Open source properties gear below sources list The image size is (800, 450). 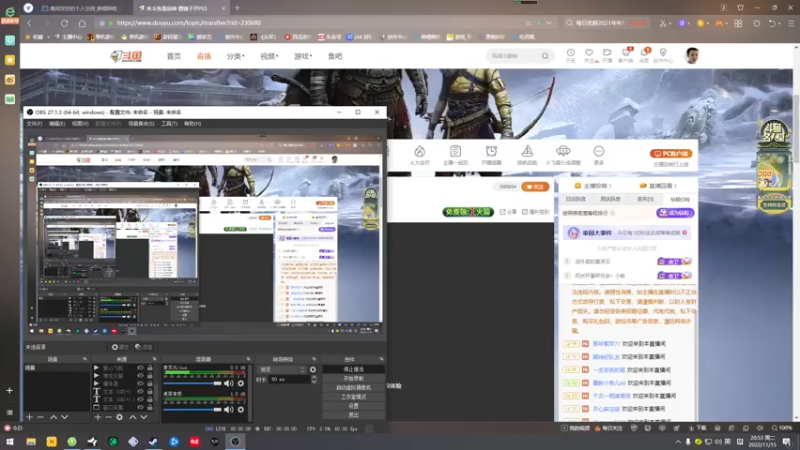[x=119, y=417]
